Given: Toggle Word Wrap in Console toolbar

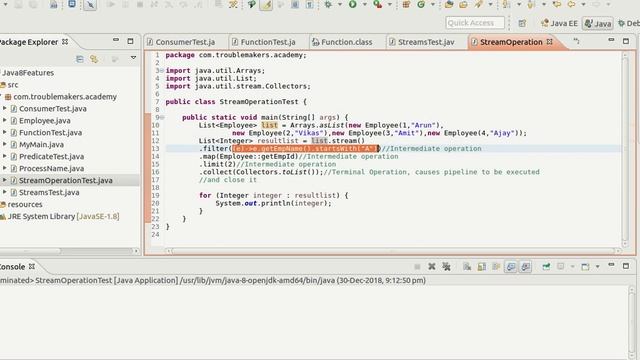Looking at the screenshot, I should point(496,267).
